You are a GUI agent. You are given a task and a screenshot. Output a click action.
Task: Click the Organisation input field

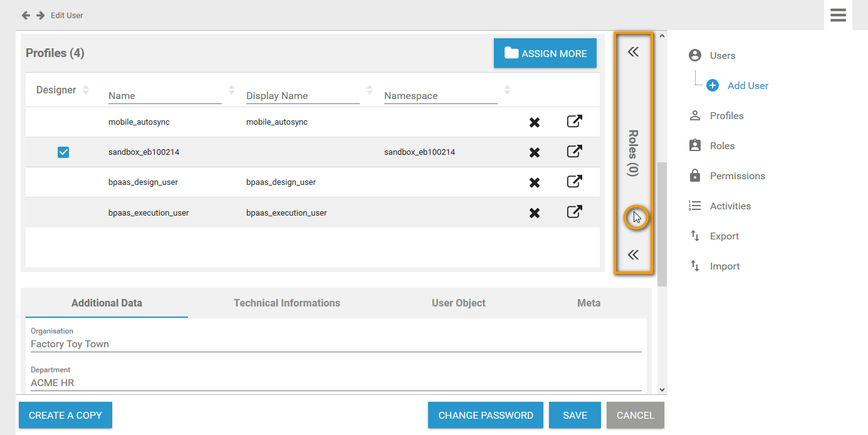point(336,344)
